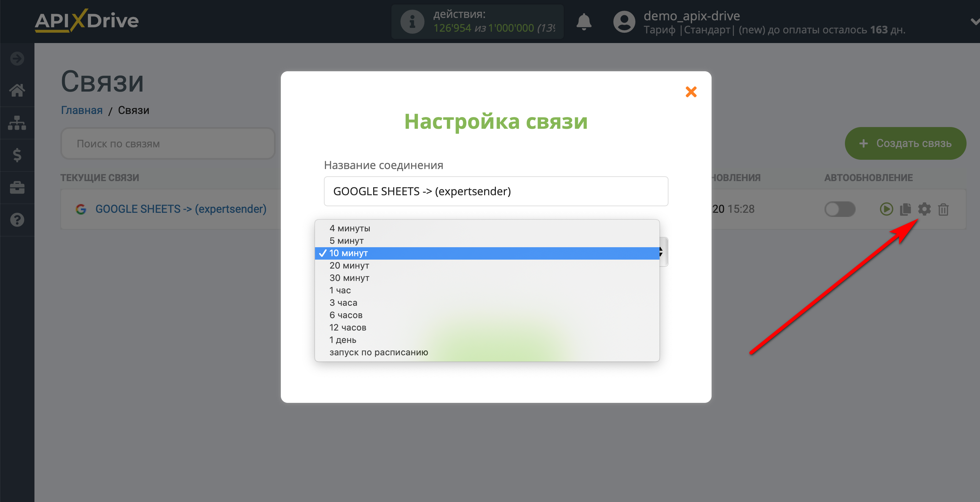Pick the 30 минут interval option
The height and width of the screenshot is (502, 980).
pyautogui.click(x=487, y=278)
